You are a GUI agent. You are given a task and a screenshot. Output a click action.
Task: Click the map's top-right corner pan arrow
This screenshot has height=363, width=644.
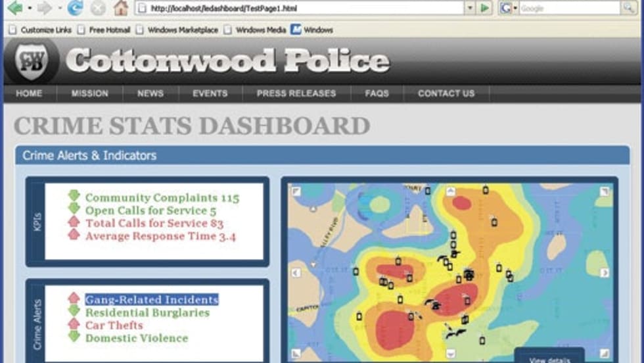604,191
